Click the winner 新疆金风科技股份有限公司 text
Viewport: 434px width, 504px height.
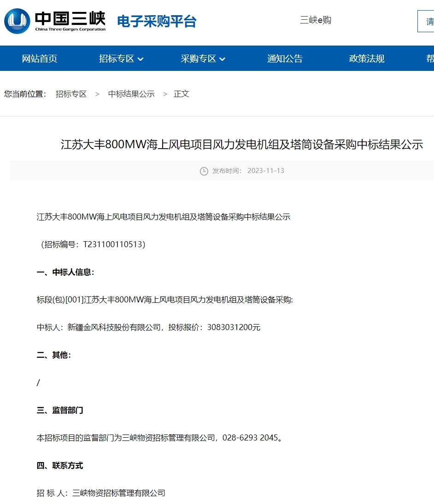pos(114,327)
